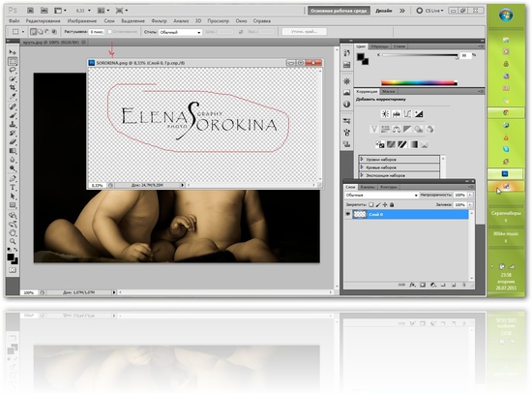Screen dimensions: 532x395
Task: Toggle lock transparent pixels for layer
Action: 371,205
